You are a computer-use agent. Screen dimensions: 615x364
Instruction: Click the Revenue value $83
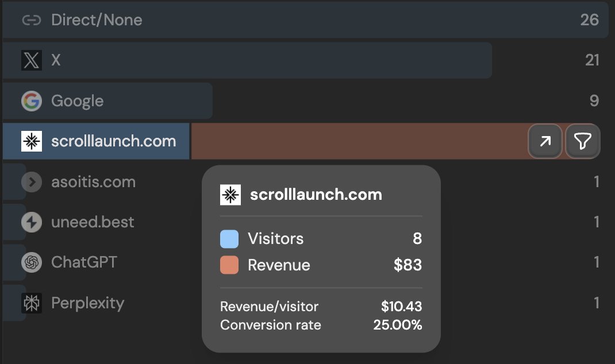click(408, 265)
